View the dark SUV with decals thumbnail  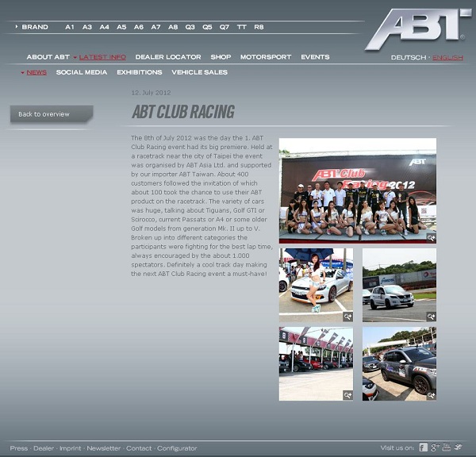399,363
